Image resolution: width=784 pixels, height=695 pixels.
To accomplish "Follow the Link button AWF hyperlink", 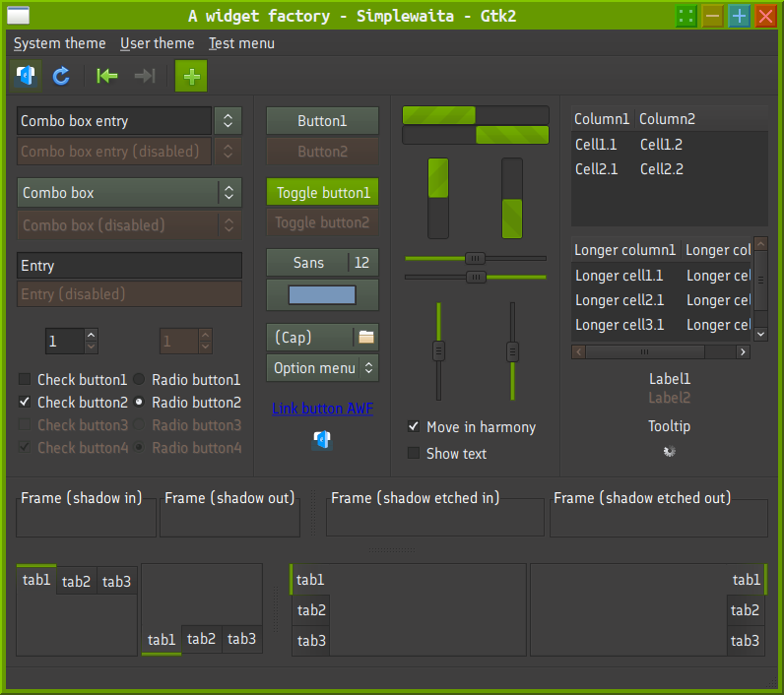I will pyautogui.click(x=322, y=409).
